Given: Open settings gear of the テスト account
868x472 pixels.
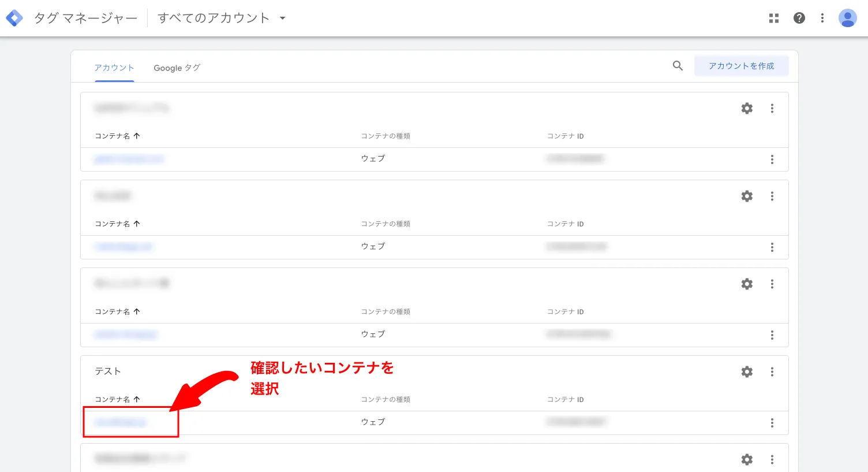Looking at the screenshot, I should [x=747, y=371].
